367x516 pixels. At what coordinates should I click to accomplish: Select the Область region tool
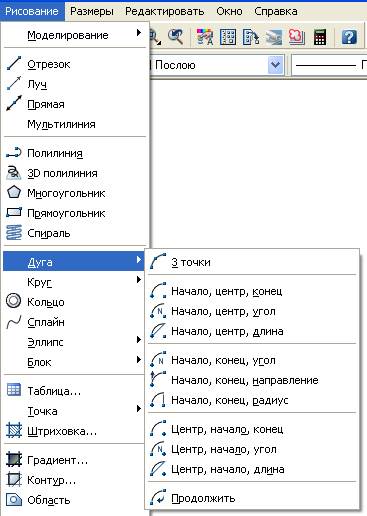[75, 500]
